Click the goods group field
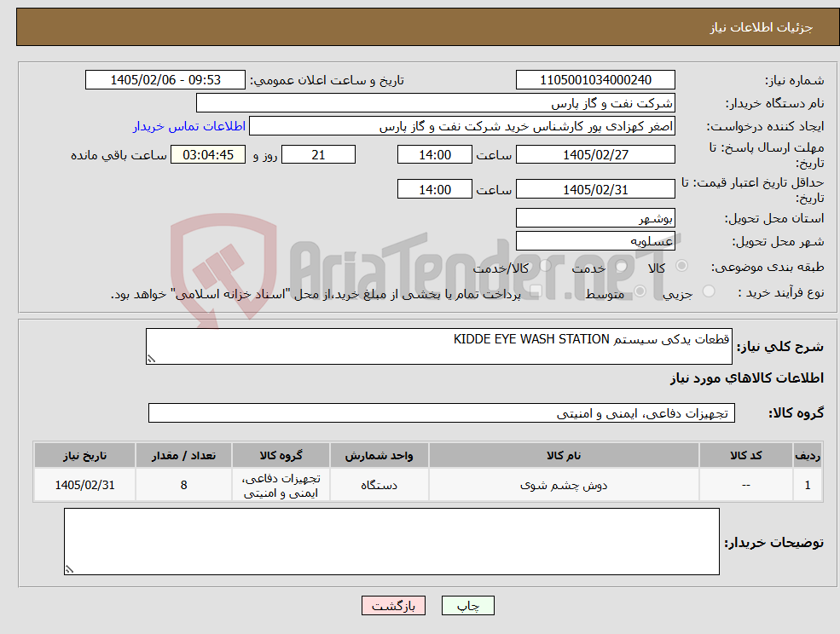This screenshot has width=840, height=634. (x=442, y=412)
